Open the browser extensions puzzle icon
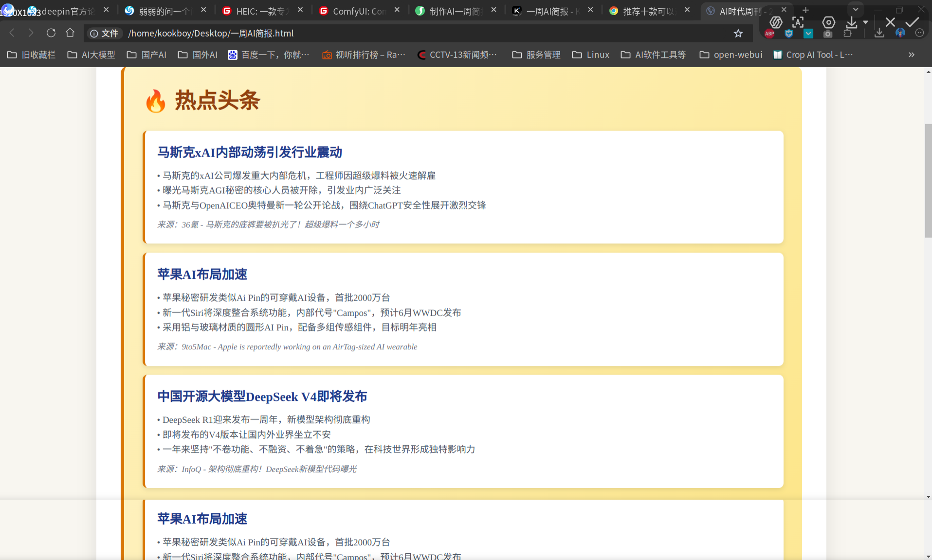Screen dimensions: 932x560 point(847,34)
